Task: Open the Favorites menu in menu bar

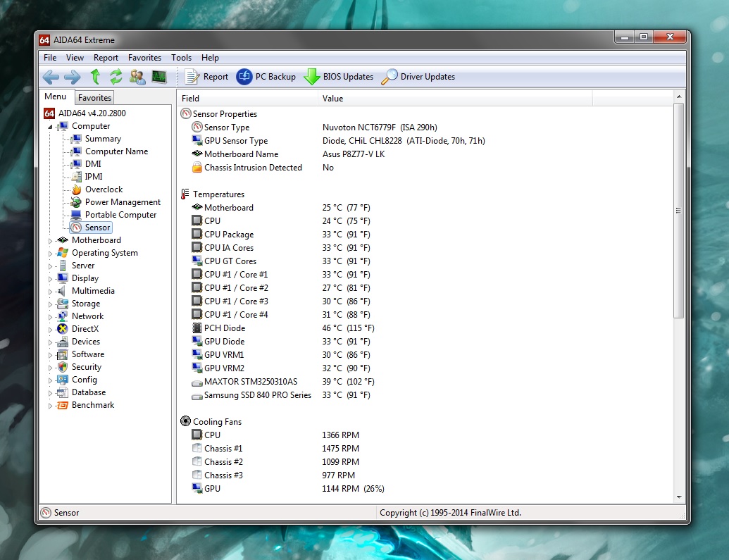Action: click(144, 58)
